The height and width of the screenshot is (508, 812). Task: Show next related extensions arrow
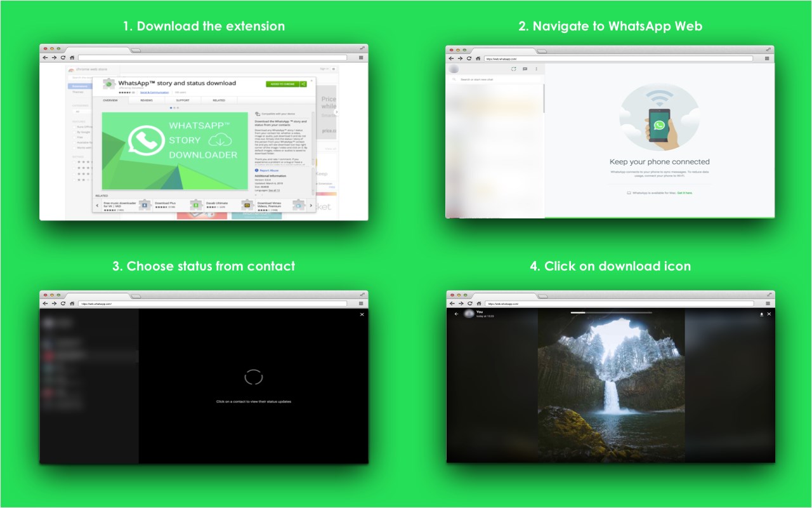311,205
